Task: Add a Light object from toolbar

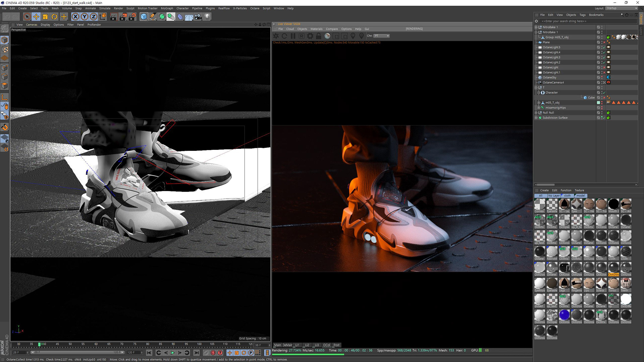Action: (207, 16)
